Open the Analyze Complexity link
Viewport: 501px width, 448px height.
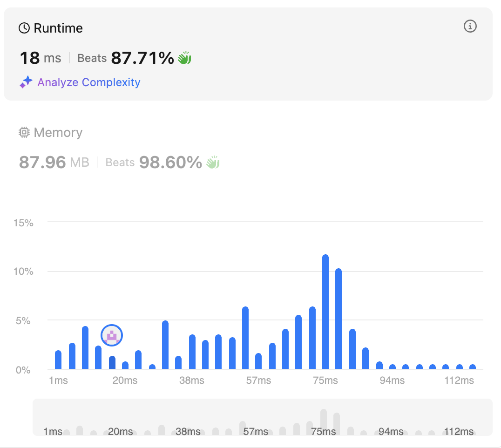[x=88, y=82]
